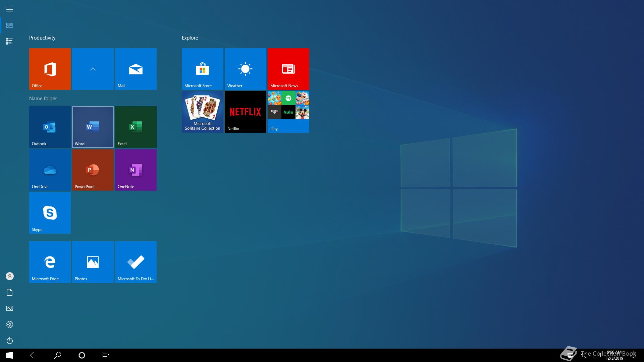Select the Explore group heading
The width and height of the screenshot is (644, 362).
pos(190,38)
